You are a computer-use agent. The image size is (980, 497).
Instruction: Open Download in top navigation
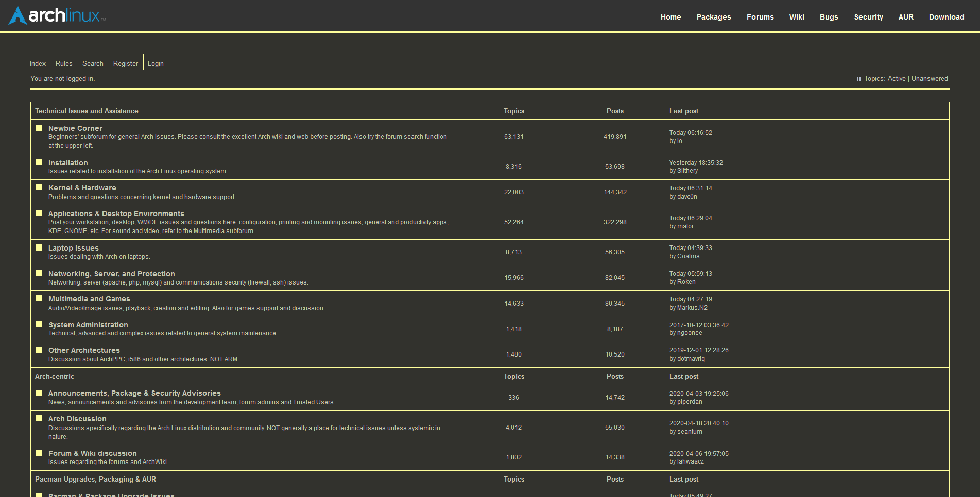tap(947, 17)
